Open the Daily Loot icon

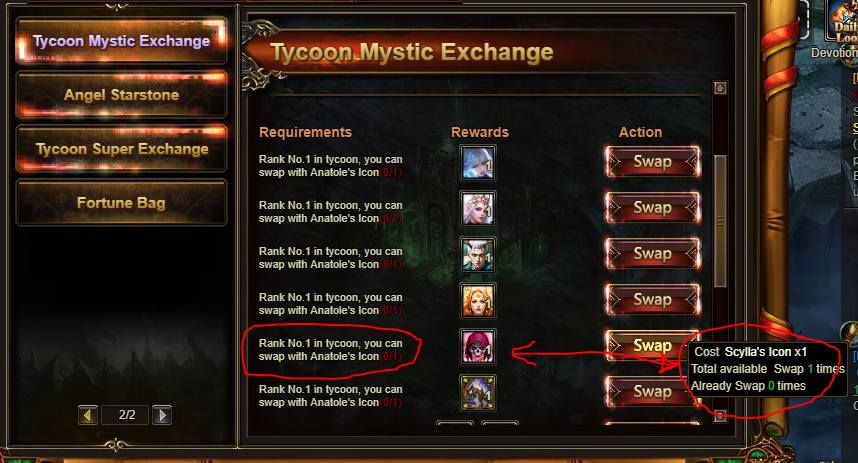tap(842, 22)
